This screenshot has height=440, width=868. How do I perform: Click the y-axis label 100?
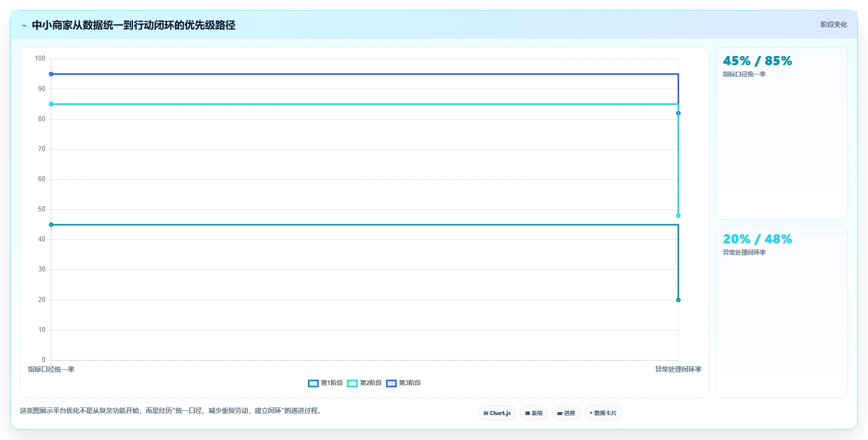(x=40, y=59)
